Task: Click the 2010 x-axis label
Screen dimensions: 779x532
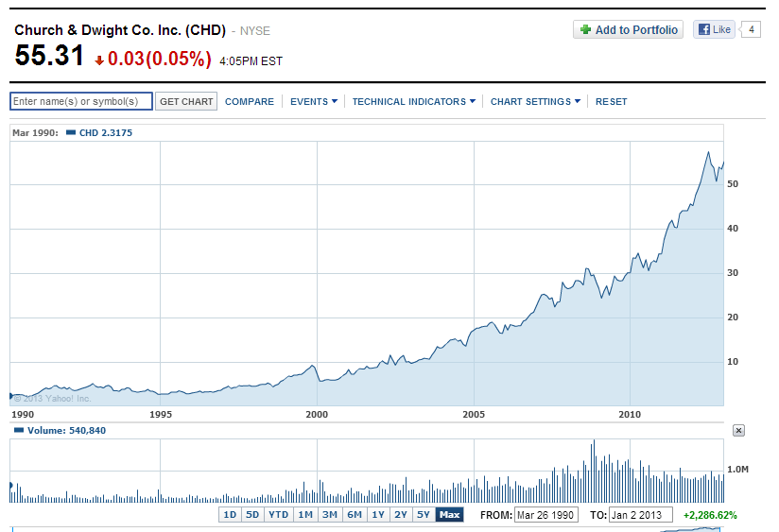Action: [630, 414]
